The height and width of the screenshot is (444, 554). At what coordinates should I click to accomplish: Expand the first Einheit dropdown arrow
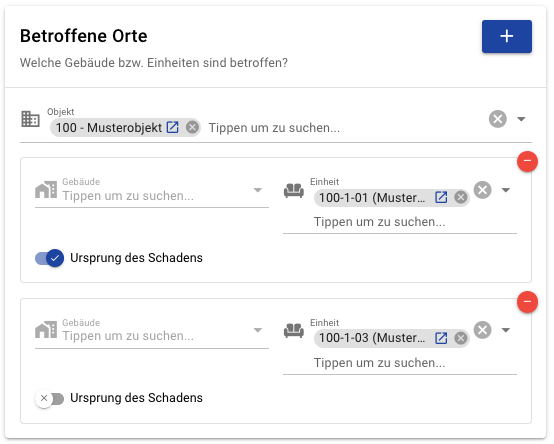506,190
